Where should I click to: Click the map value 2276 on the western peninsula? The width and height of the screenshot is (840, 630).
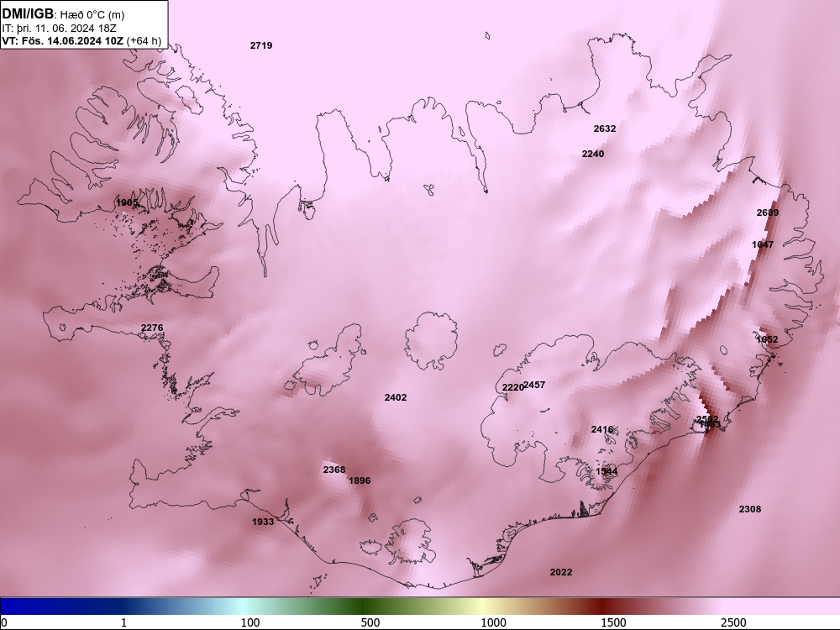tap(151, 328)
